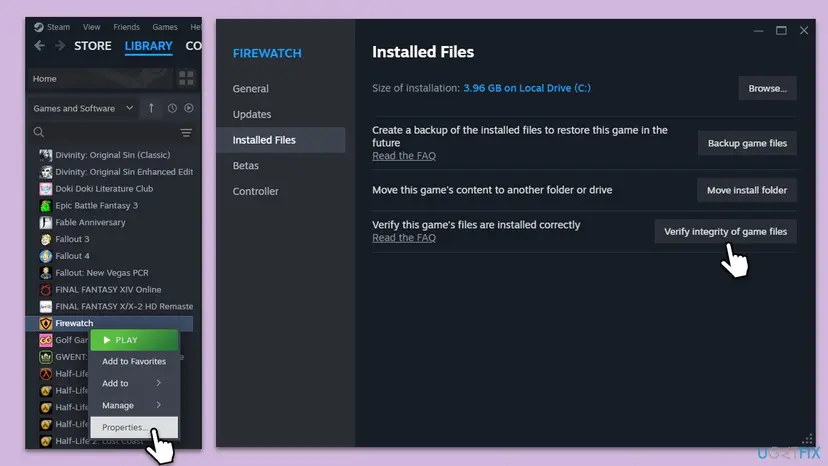
Task: Click the library search magnifier icon
Action: click(39, 132)
